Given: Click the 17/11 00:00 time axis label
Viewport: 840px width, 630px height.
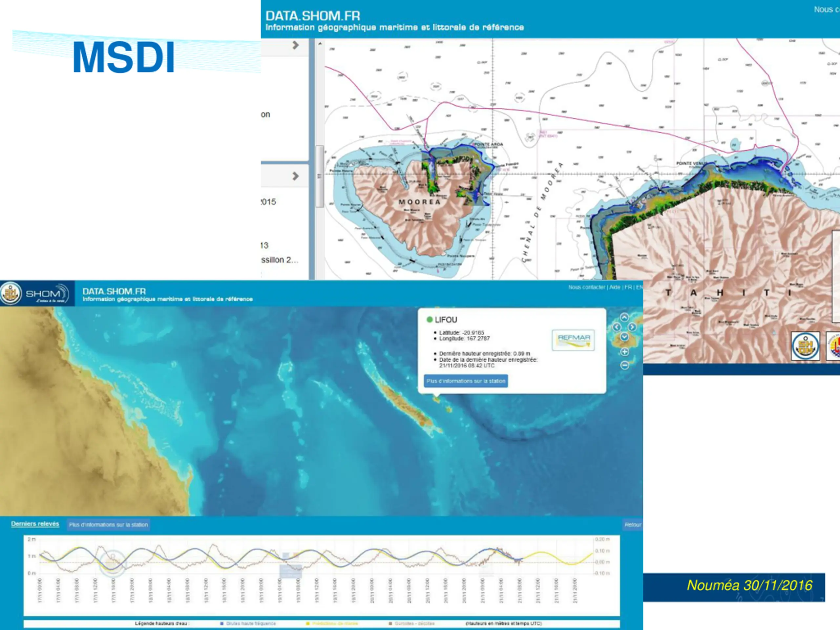Looking at the screenshot, I should coord(40,591).
